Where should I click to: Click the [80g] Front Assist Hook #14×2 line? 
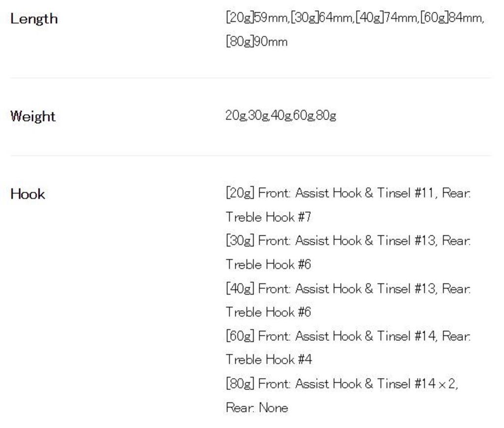(x=342, y=384)
